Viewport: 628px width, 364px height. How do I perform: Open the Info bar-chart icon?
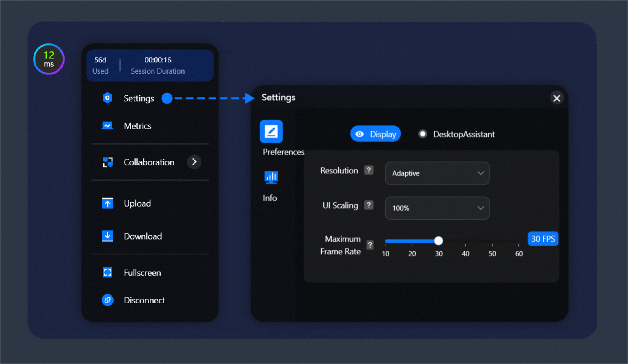pos(271,177)
